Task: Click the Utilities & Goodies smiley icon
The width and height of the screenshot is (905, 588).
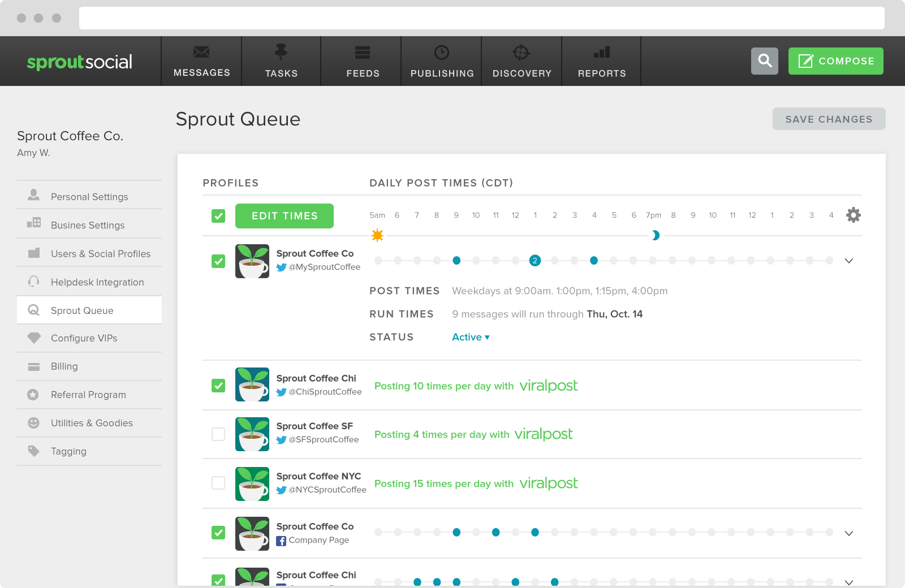Action: (x=34, y=422)
